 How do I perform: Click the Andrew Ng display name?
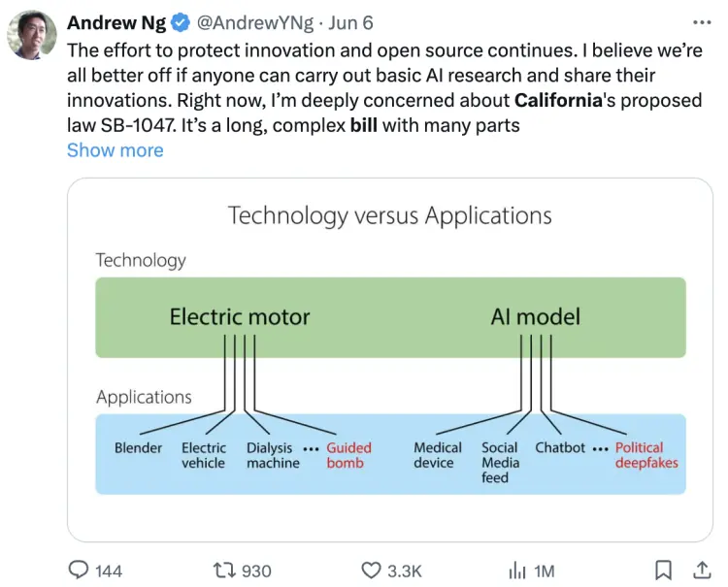[x=116, y=22]
